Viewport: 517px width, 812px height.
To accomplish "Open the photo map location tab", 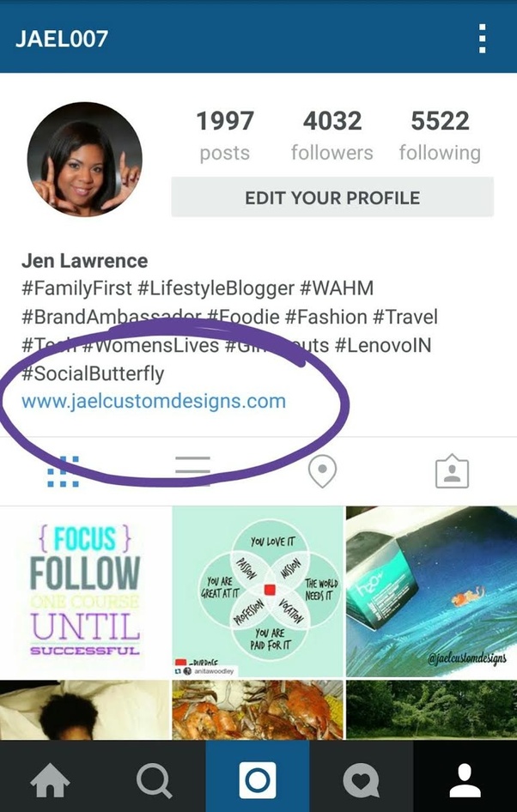I will click(x=322, y=472).
